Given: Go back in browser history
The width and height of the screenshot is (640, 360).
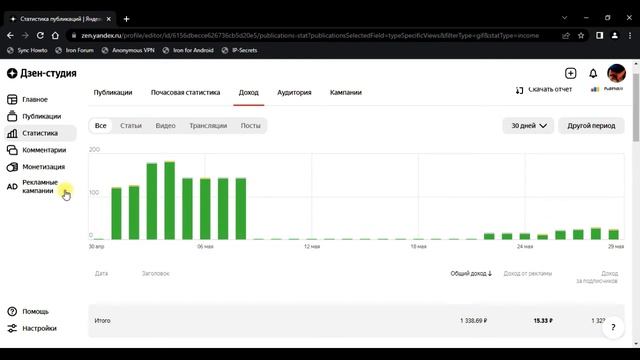Looking at the screenshot, I should (x=10, y=36).
